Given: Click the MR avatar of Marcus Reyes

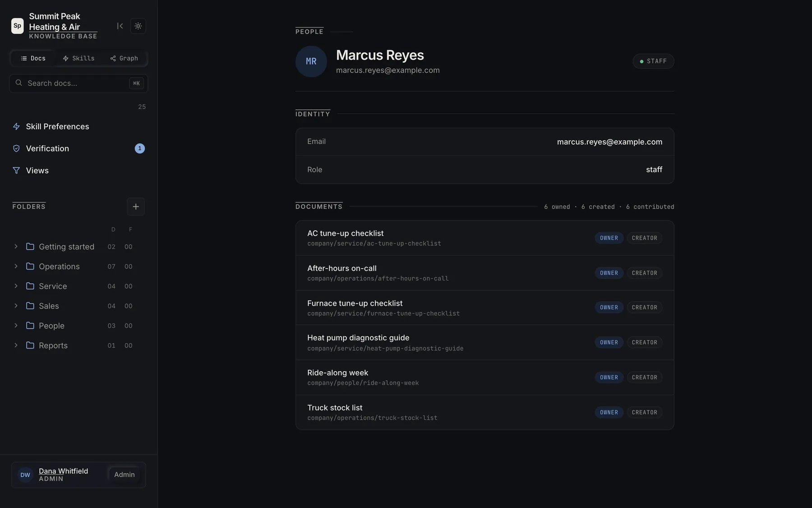Looking at the screenshot, I should (311, 61).
